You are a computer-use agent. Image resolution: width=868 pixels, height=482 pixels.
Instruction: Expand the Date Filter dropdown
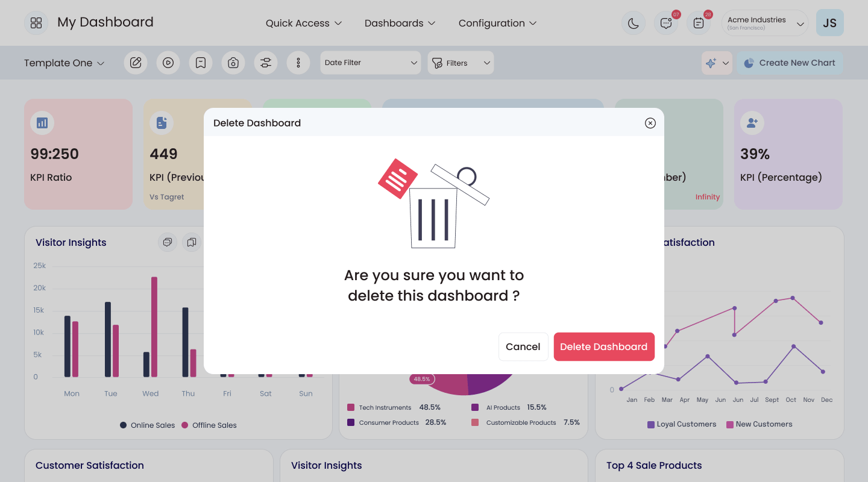pos(371,63)
